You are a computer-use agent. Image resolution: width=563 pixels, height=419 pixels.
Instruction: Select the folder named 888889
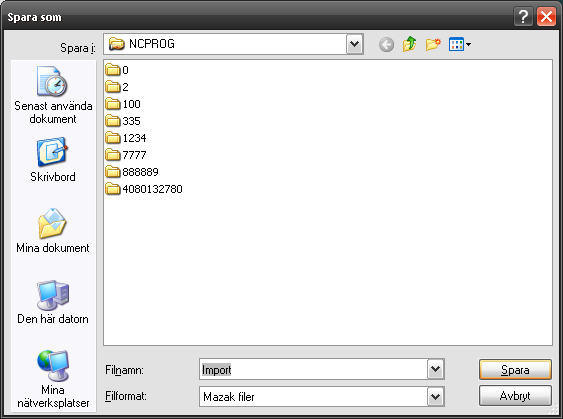click(x=132, y=172)
